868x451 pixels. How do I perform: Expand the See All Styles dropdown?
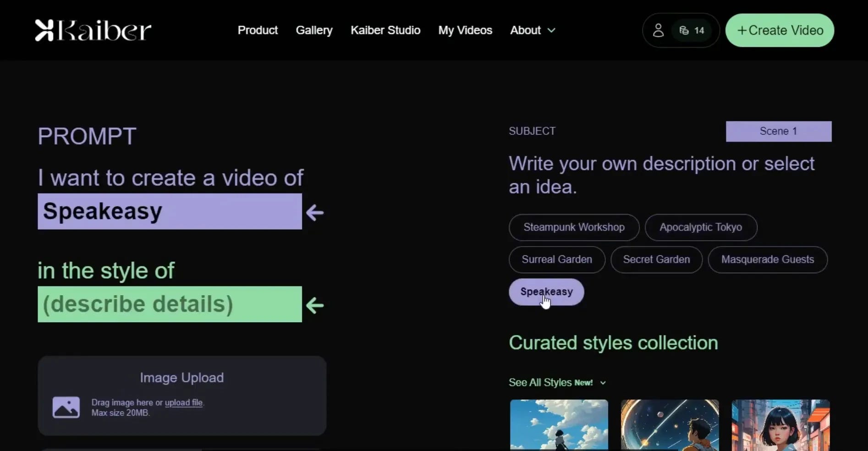pyautogui.click(x=603, y=382)
